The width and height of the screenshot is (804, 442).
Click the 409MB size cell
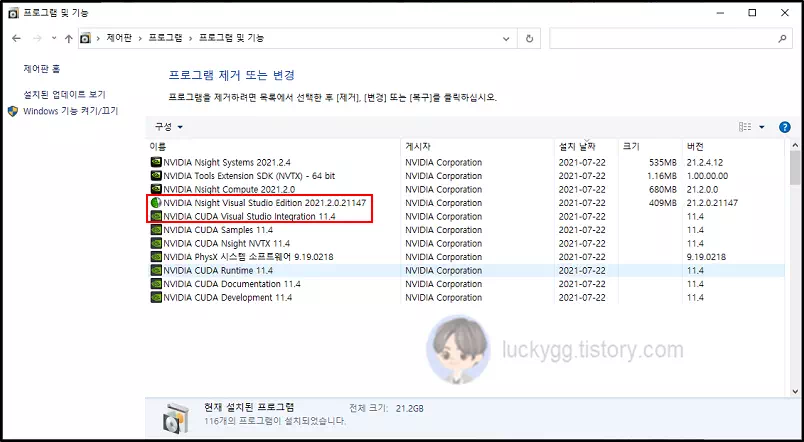pyautogui.click(x=662, y=203)
